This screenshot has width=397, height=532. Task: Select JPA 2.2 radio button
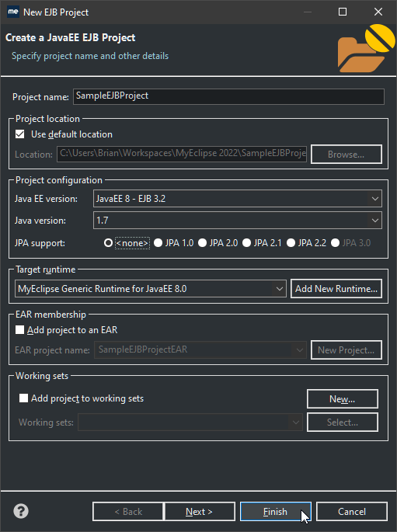[x=291, y=243]
